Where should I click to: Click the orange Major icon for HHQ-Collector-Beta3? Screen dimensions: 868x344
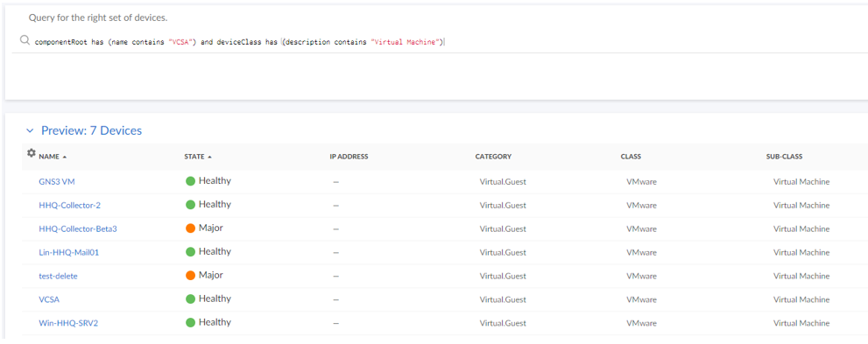tap(190, 228)
